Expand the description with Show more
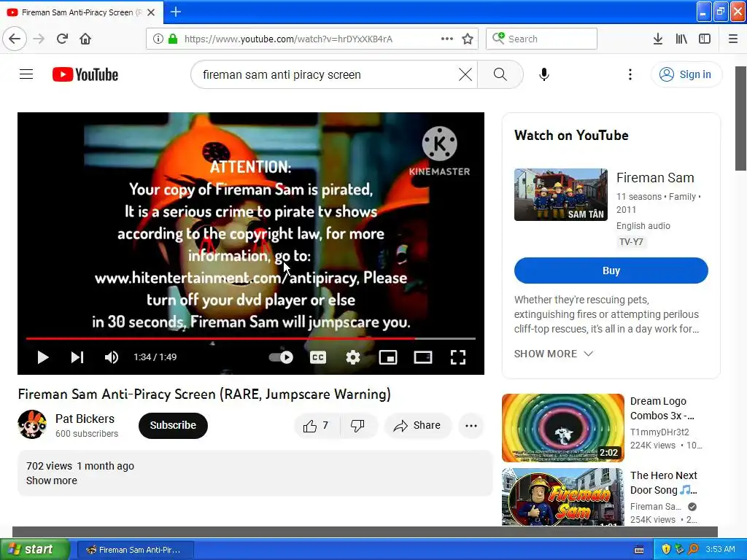The width and height of the screenshot is (747, 560). coord(52,481)
